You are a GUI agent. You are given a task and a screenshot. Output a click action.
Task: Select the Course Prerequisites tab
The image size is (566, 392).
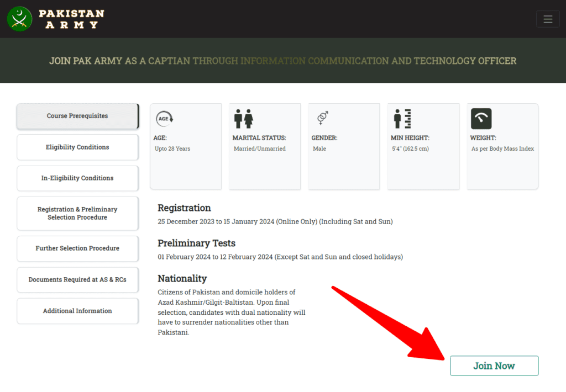point(77,116)
